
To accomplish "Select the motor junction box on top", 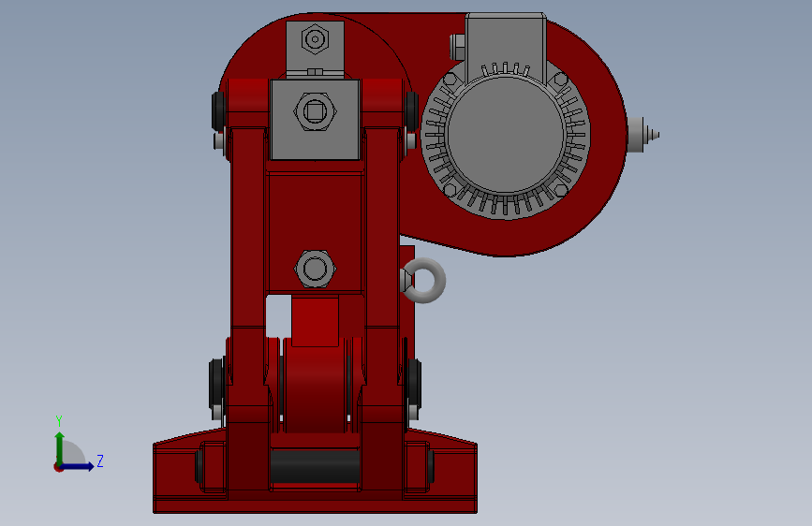I will pyautogui.click(x=506, y=47).
